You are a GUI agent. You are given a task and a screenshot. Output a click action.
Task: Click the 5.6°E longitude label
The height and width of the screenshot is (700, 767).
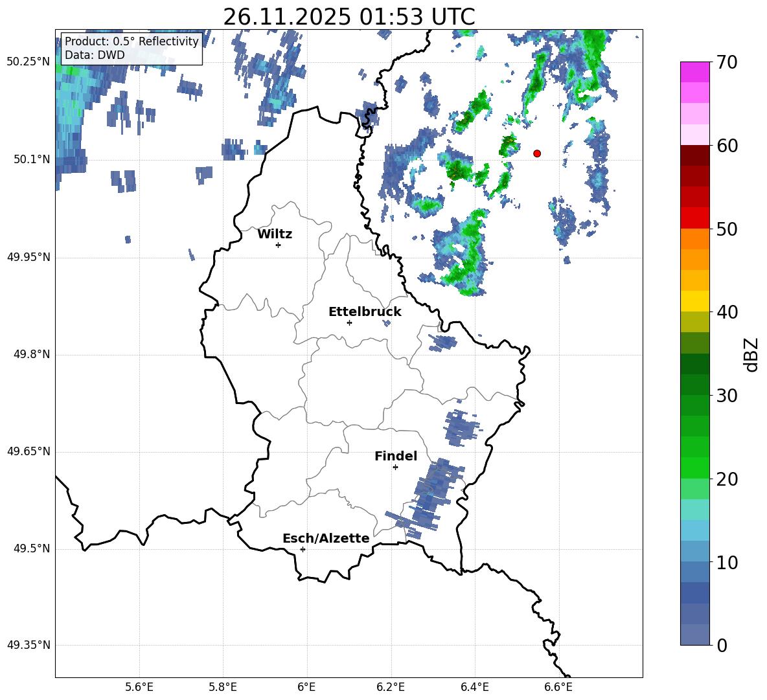coord(139,687)
